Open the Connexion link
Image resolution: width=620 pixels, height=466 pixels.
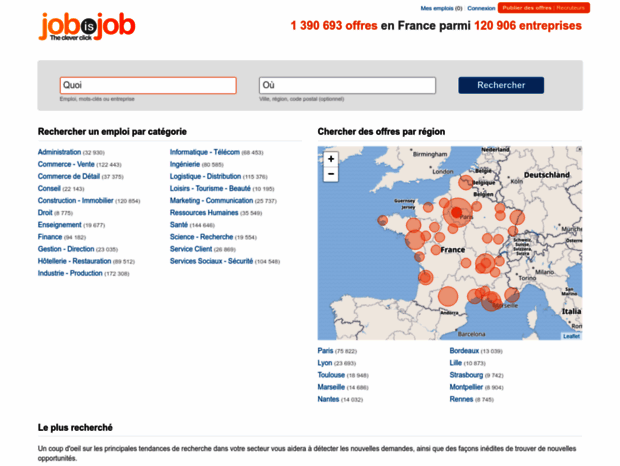click(x=481, y=8)
